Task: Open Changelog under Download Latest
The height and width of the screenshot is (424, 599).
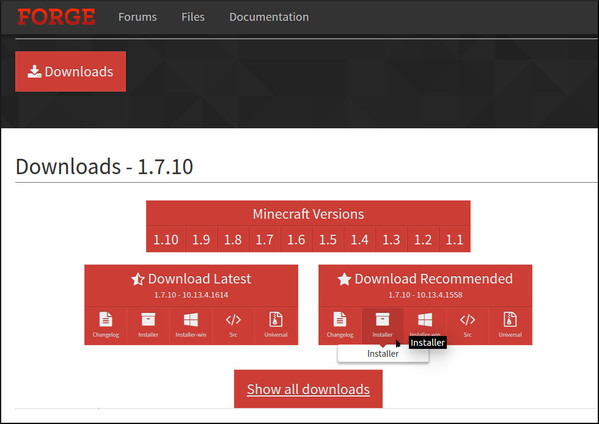Action: tap(106, 325)
